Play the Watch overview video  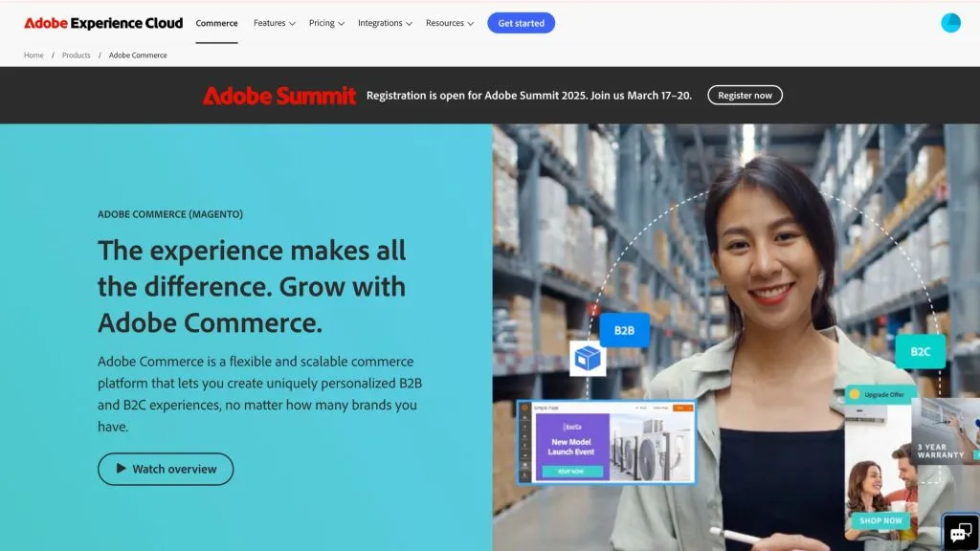pyautogui.click(x=166, y=469)
